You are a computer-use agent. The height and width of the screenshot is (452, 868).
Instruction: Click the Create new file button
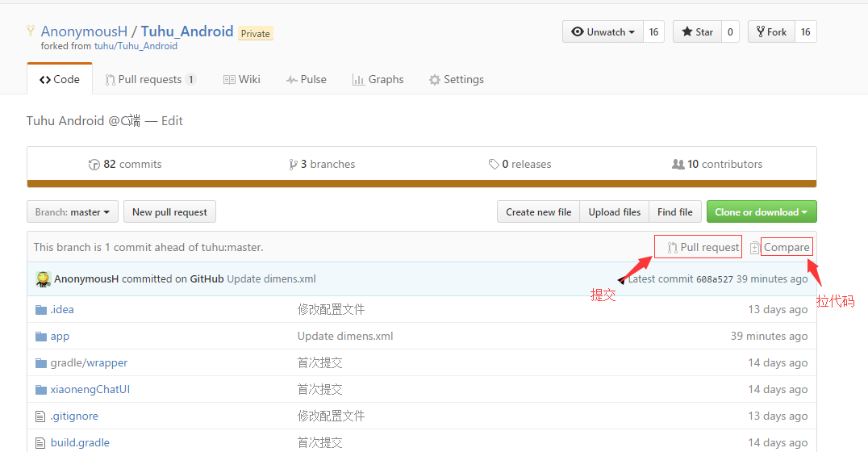pyautogui.click(x=539, y=211)
